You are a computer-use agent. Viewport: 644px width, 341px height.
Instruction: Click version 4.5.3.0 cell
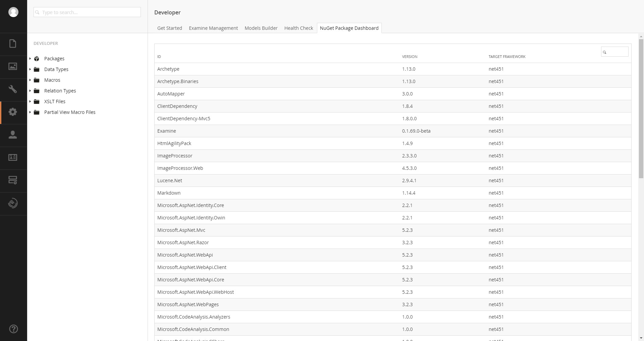pyautogui.click(x=409, y=168)
